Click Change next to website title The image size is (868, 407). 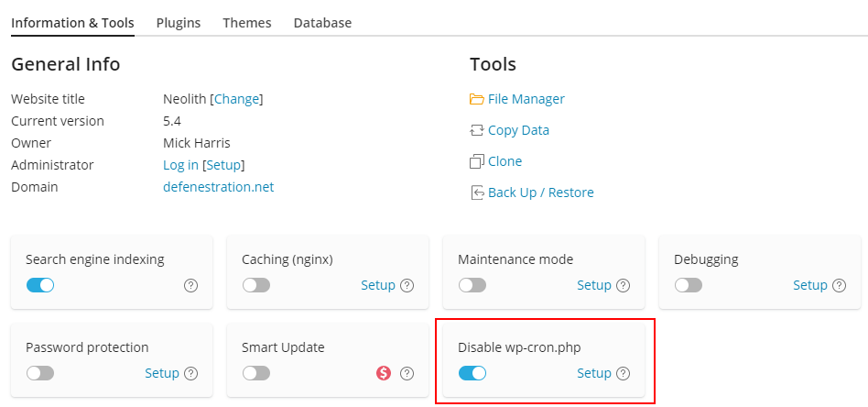pyautogui.click(x=237, y=99)
